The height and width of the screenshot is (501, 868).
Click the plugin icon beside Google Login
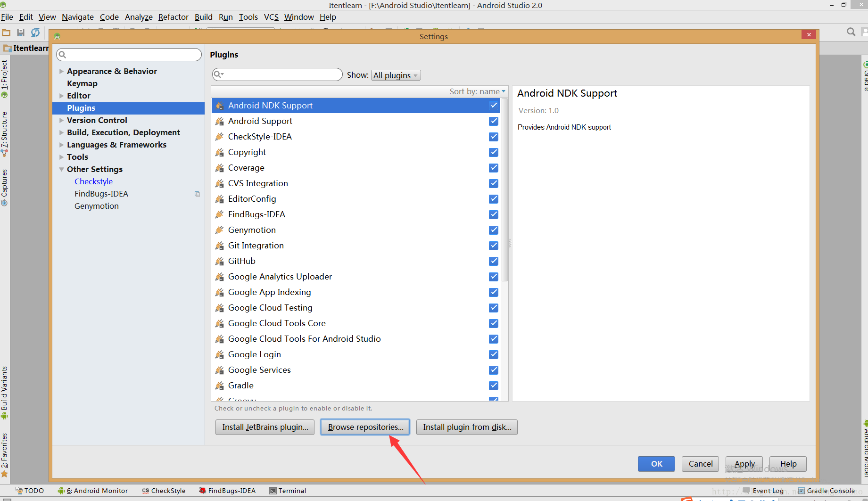coord(219,354)
